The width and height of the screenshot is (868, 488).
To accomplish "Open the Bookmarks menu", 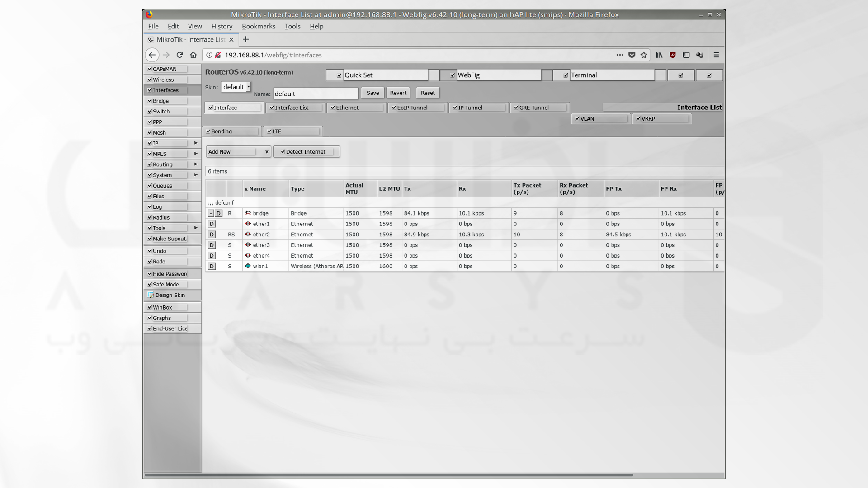I will click(259, 26).
